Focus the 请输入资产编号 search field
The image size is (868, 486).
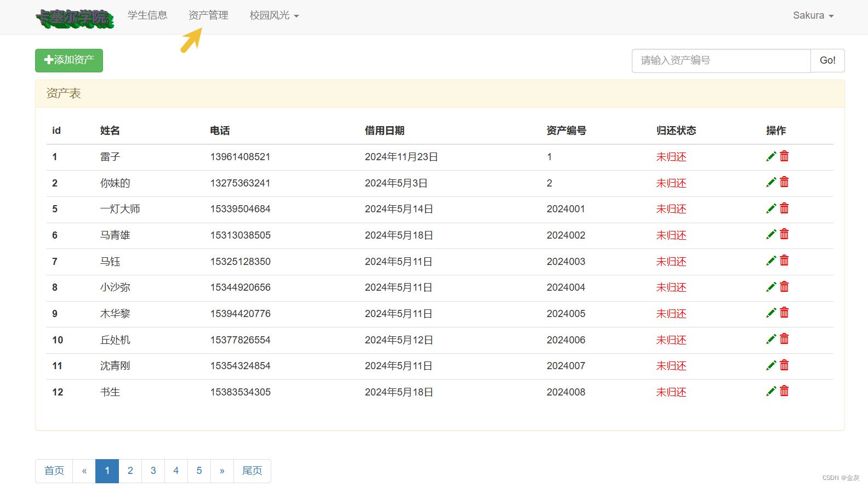721,60
